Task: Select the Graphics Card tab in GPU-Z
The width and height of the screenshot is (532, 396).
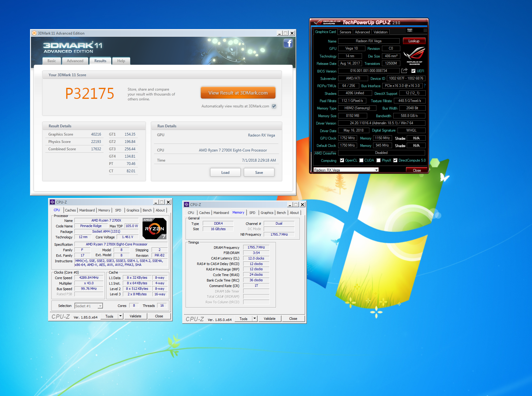Action: [325, 32]
